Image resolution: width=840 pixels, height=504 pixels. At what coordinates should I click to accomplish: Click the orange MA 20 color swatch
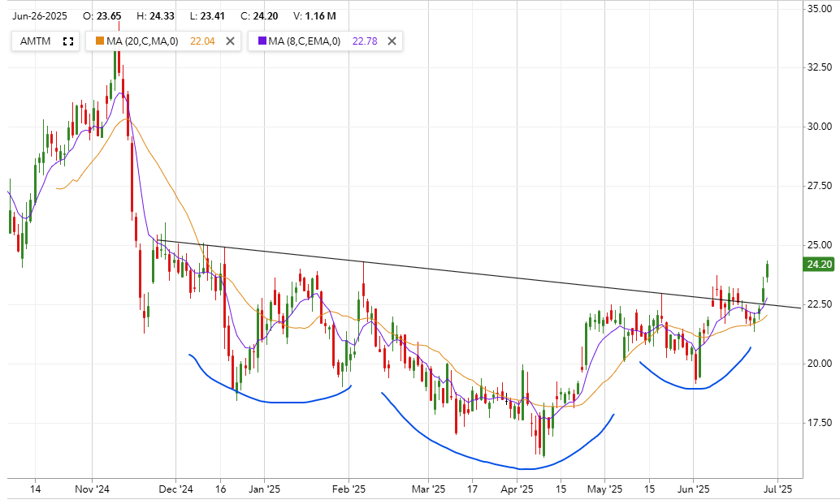click(100, 41)
